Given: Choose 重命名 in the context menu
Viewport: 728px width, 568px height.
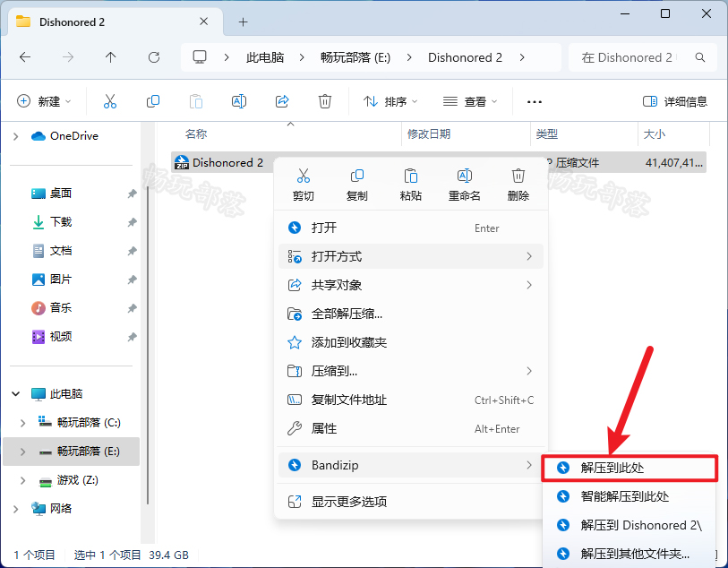Looking at the screenshot, I should (464, 185).
